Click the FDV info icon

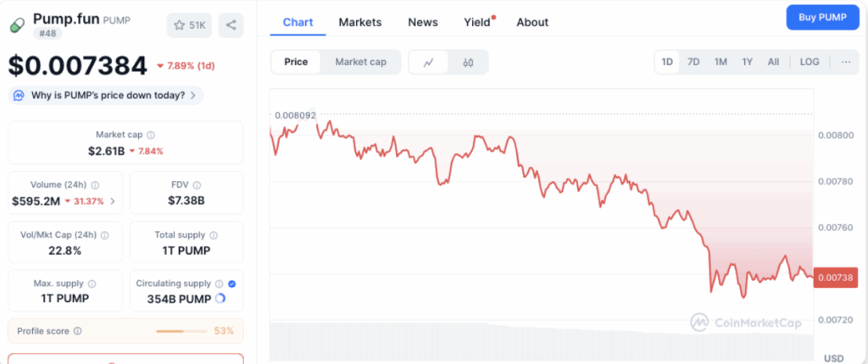pos(198,185)
